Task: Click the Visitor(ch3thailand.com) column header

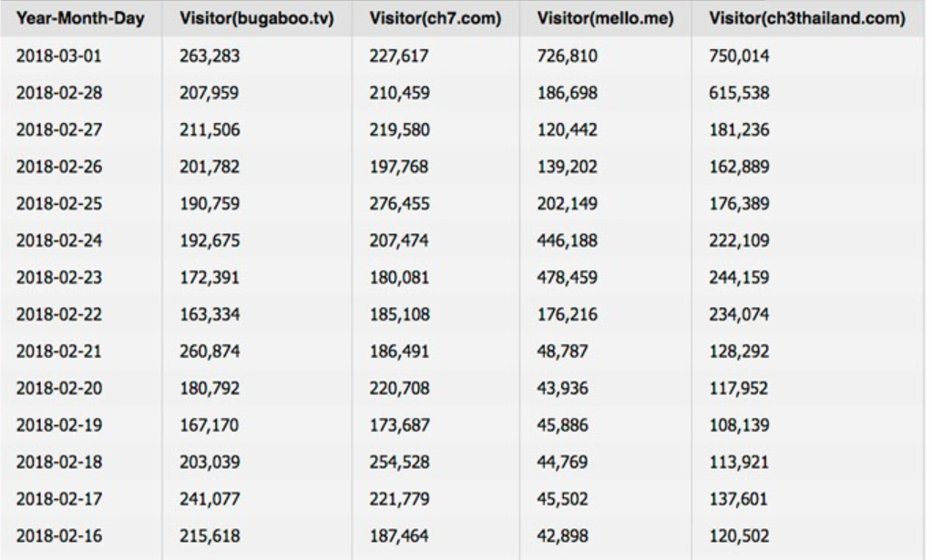Action: pyautogui.click(x=807, y=18)
